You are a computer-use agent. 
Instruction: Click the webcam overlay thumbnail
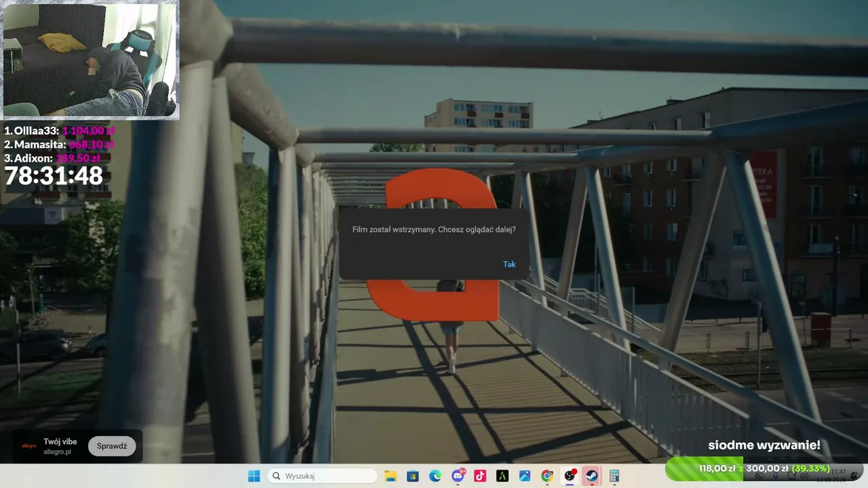tap(91, 61)
